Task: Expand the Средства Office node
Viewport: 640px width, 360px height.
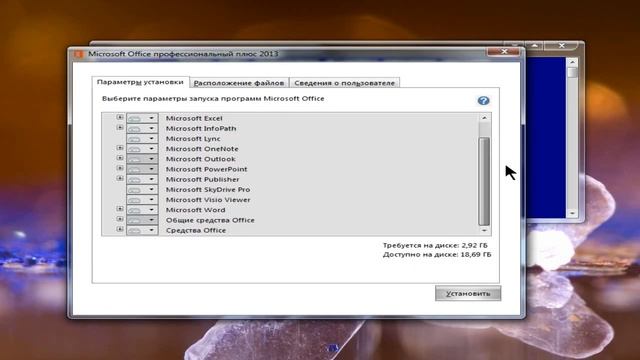Action: point(120,229)
